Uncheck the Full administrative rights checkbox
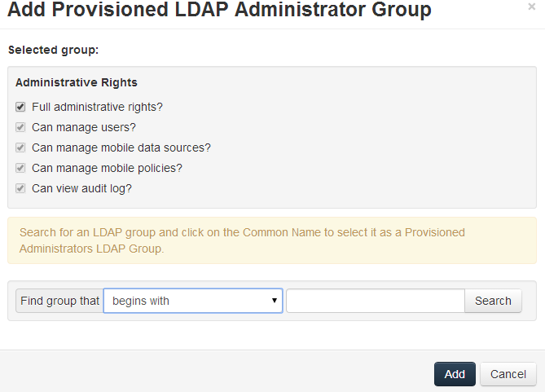Viewport: 545px width, 392px height. (x=20, y=107)
